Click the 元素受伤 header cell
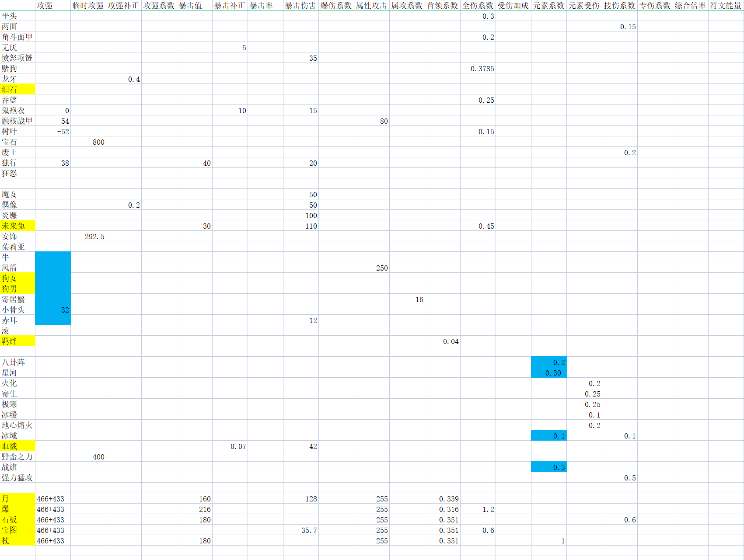This screenshot has height=560, width=744. [584, 5]
